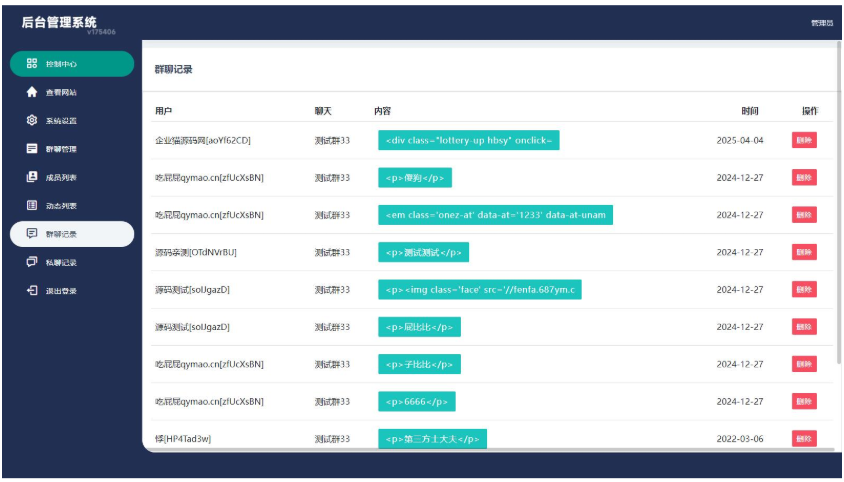Click the 'onez-at' em content tag
The width and height of the screenshot is (844, 482).
495,215
